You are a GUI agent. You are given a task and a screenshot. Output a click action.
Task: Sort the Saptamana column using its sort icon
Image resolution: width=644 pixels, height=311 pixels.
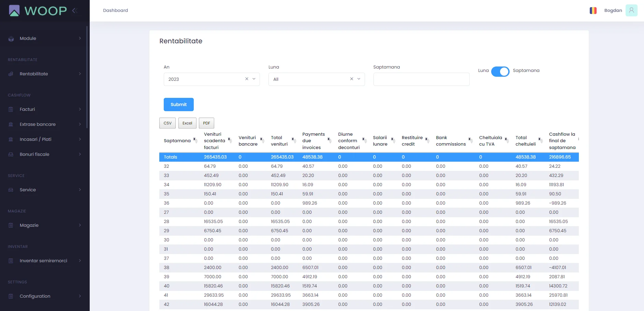click(x=195, y=140)
